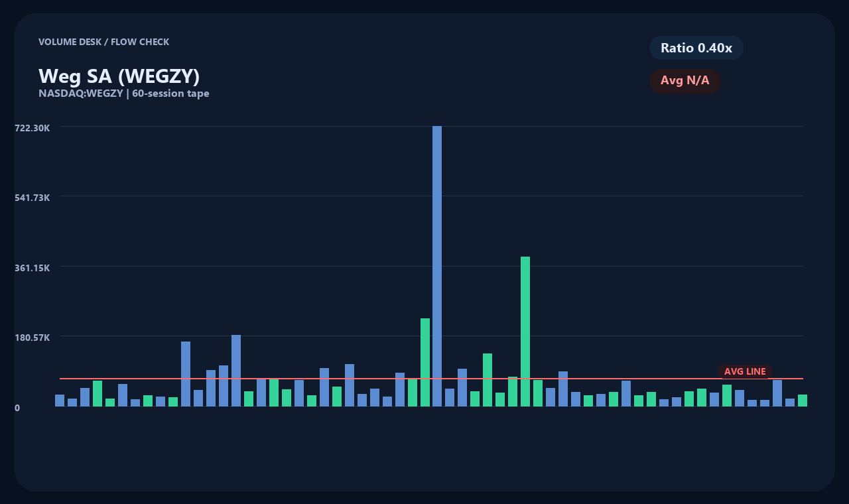Click the NASDAQ:WEGZY 60-session tape subtitle
The image size is (849, 504).
124,94
